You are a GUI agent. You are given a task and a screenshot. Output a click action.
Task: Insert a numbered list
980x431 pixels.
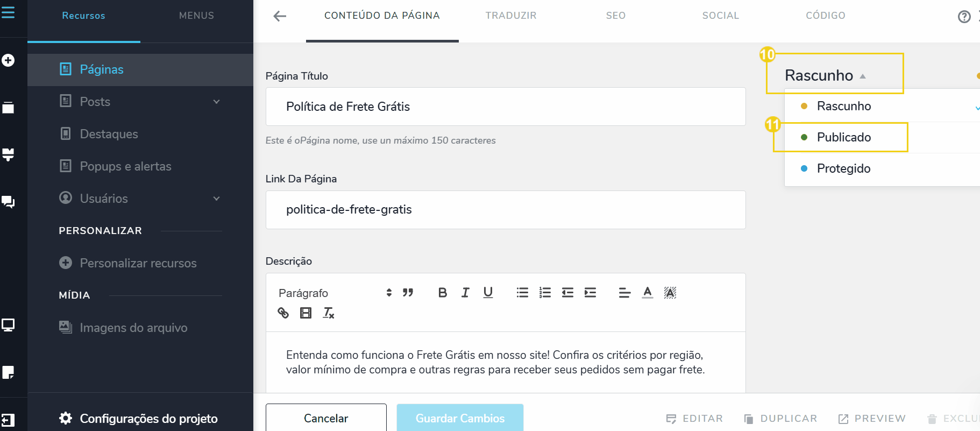pyautogui.click(x=545, y=293)
